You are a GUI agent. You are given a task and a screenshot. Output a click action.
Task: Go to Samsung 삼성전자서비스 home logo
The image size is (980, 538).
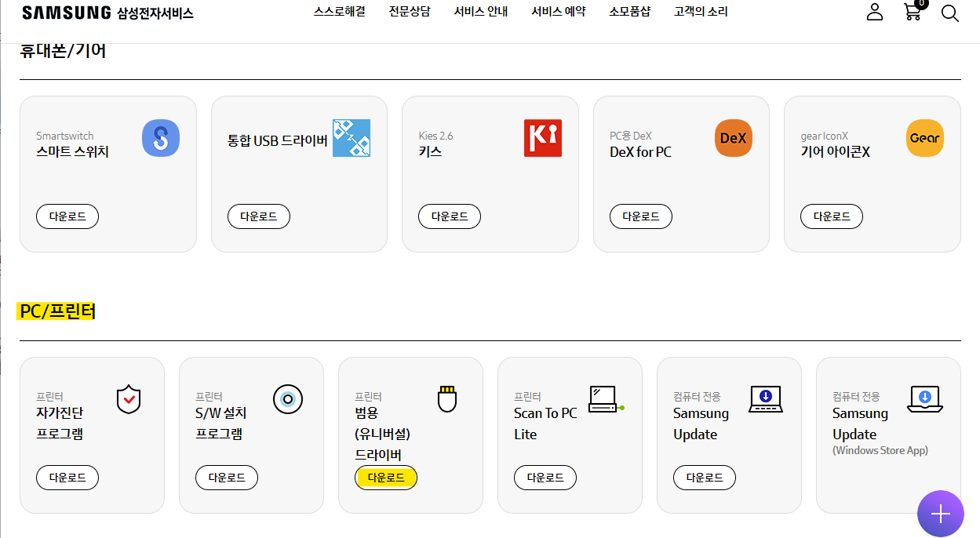pos(108,13)
